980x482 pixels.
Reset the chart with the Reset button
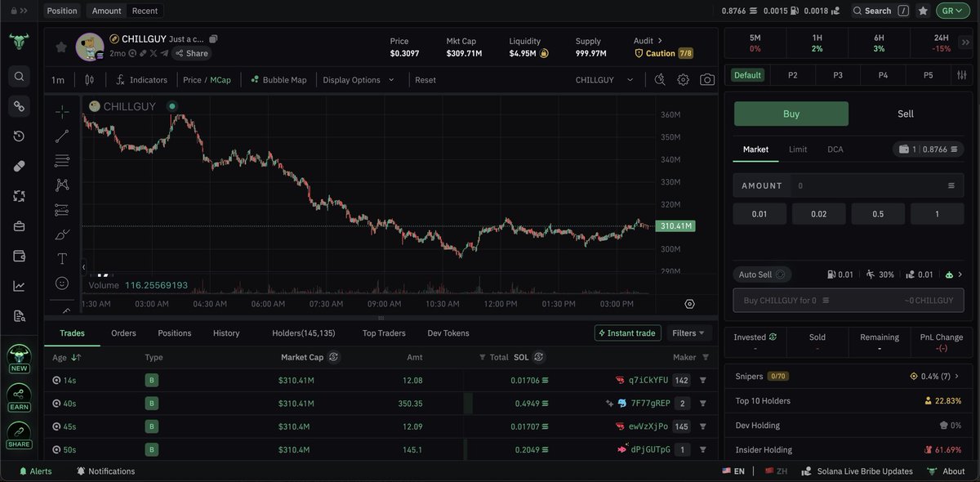[425, 80]
